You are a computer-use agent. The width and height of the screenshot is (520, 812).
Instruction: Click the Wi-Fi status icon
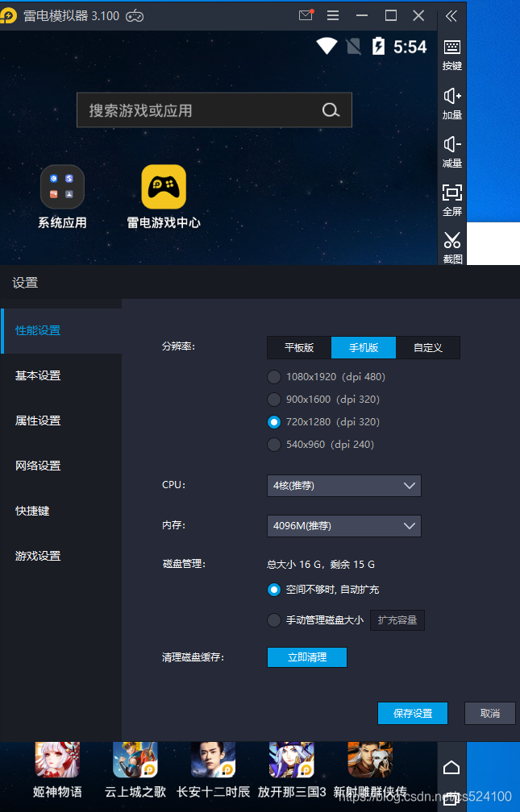pyautogui.click(x=327, y=46)
